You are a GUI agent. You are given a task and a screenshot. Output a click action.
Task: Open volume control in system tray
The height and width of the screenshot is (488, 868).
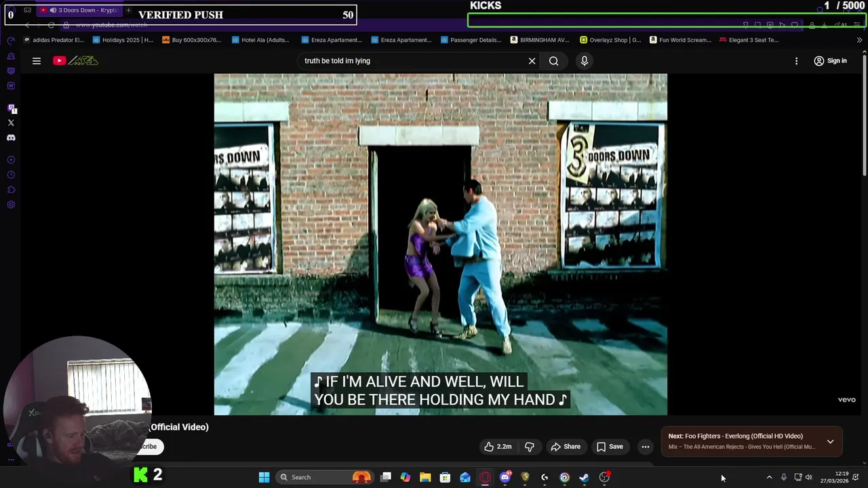pos(808,477)
